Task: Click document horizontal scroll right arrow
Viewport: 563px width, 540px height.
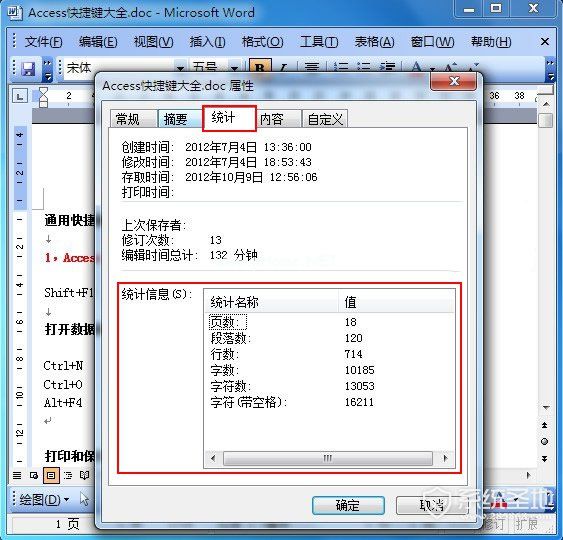Action: 528,475
